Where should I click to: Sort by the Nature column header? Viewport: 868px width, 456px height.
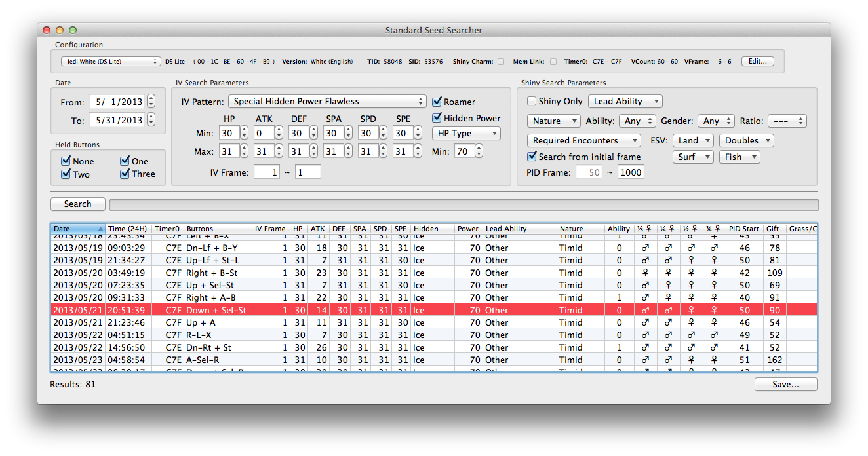pos(581,229)
